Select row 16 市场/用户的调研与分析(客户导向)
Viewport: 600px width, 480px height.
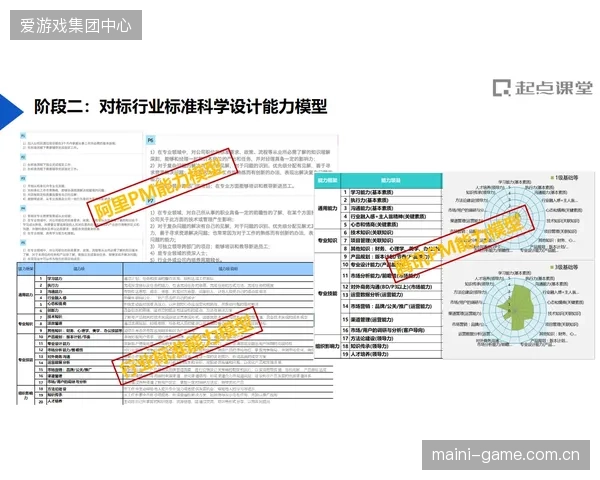[391, 330]
